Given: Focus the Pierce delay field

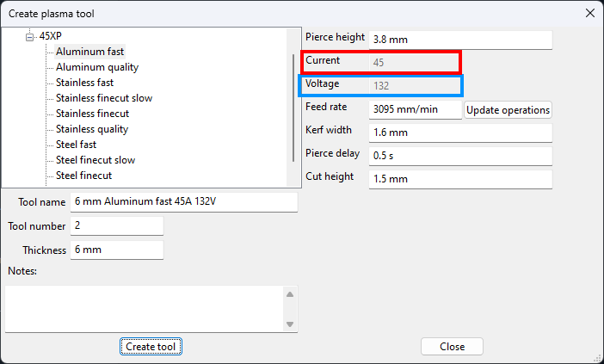Looking at the screenshot, I should [x=459, y=156].
